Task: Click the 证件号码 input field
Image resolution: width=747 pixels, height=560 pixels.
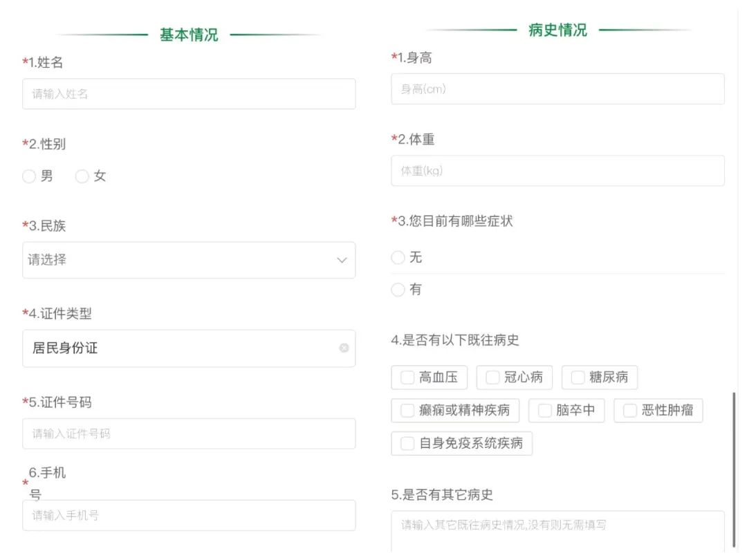Action: coord(188,433)
